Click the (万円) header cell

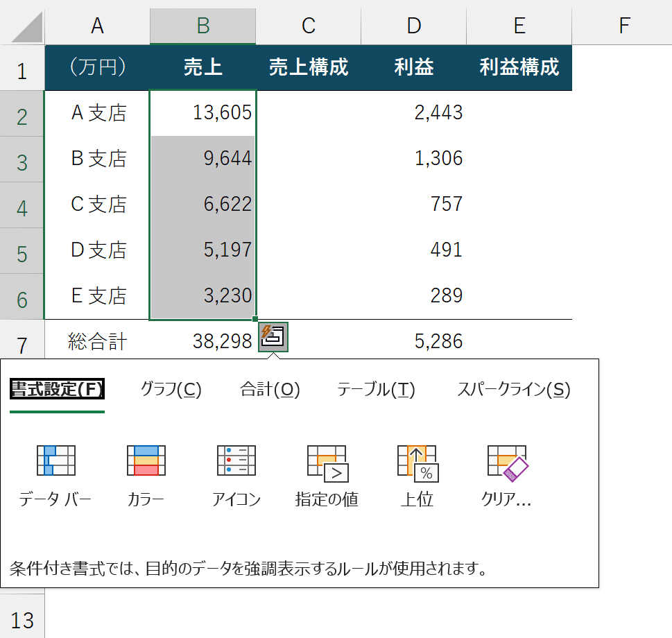97,68
